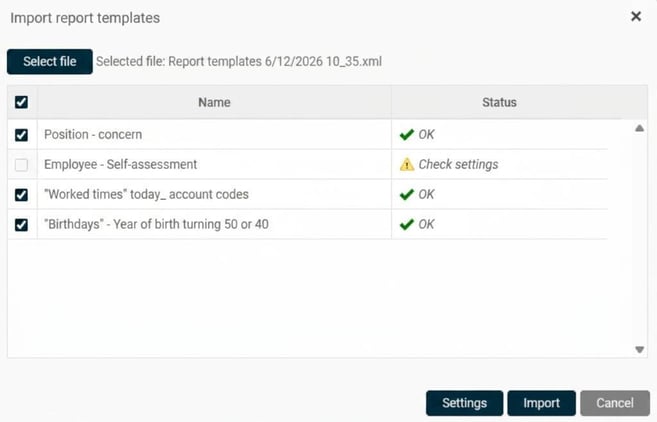
Task: Click the scroll down arrow in list
Action: tap(639, 350)
